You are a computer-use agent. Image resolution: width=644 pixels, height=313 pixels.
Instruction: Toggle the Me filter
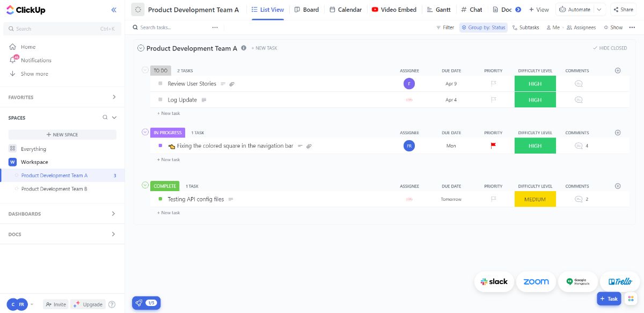pyautogui.click(x=553, y=27)
